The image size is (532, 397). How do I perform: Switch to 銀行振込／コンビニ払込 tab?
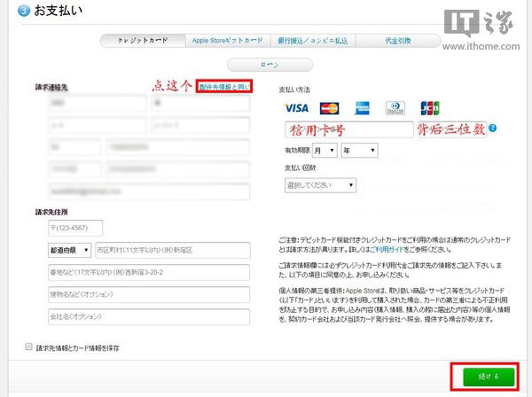click(x=312, y=41)
